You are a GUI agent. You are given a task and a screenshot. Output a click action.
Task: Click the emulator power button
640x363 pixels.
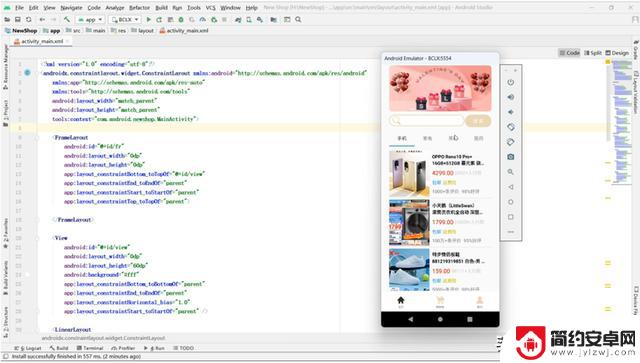click(511, 82)
